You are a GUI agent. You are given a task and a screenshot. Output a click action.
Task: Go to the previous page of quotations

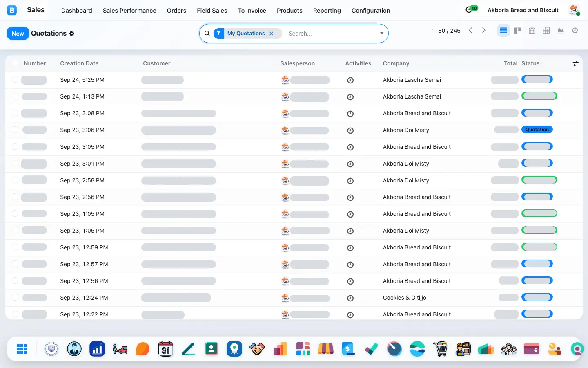tap(470, 31)
